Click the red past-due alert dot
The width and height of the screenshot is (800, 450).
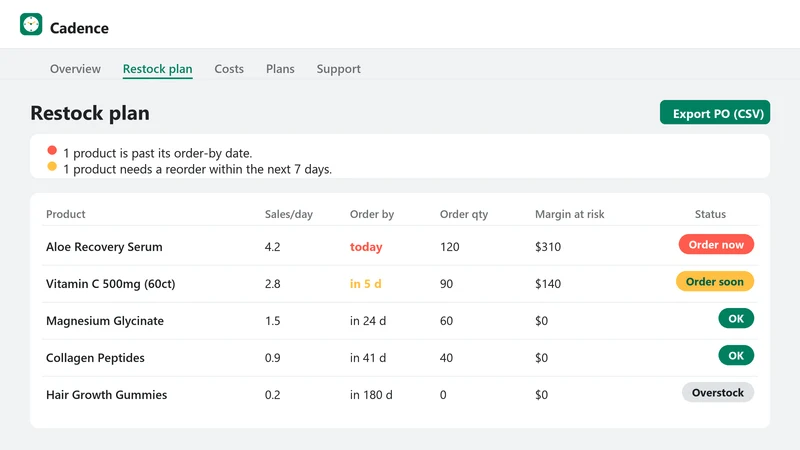(52, 150)
